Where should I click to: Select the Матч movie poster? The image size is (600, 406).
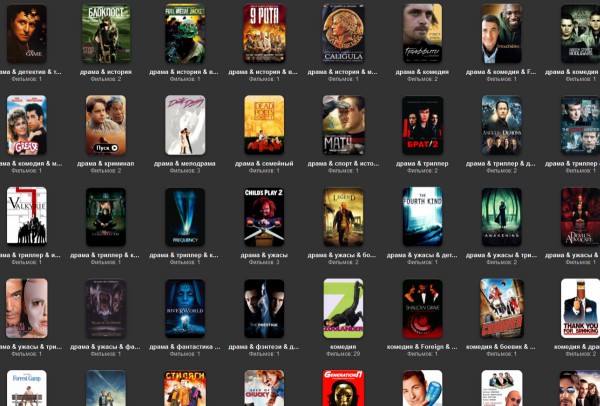344,125
